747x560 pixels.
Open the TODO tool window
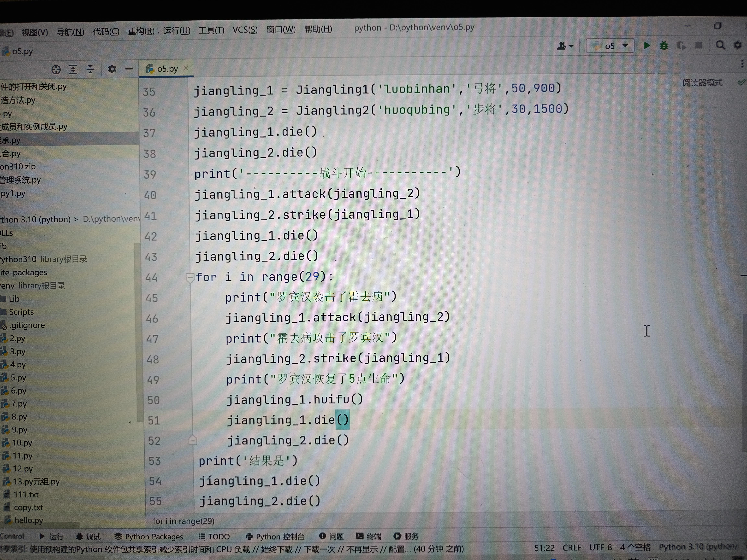click(x=214, y=536)
